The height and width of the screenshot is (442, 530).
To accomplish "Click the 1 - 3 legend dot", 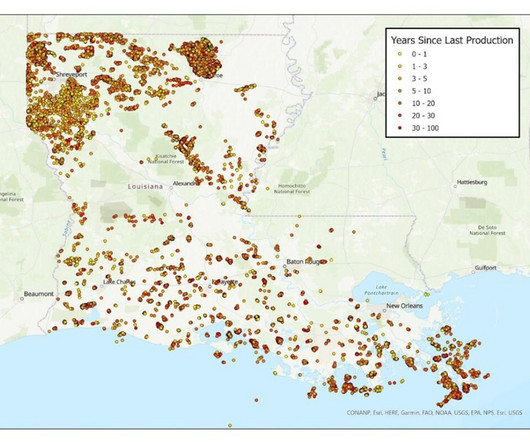I will click(x=400, y=67).
